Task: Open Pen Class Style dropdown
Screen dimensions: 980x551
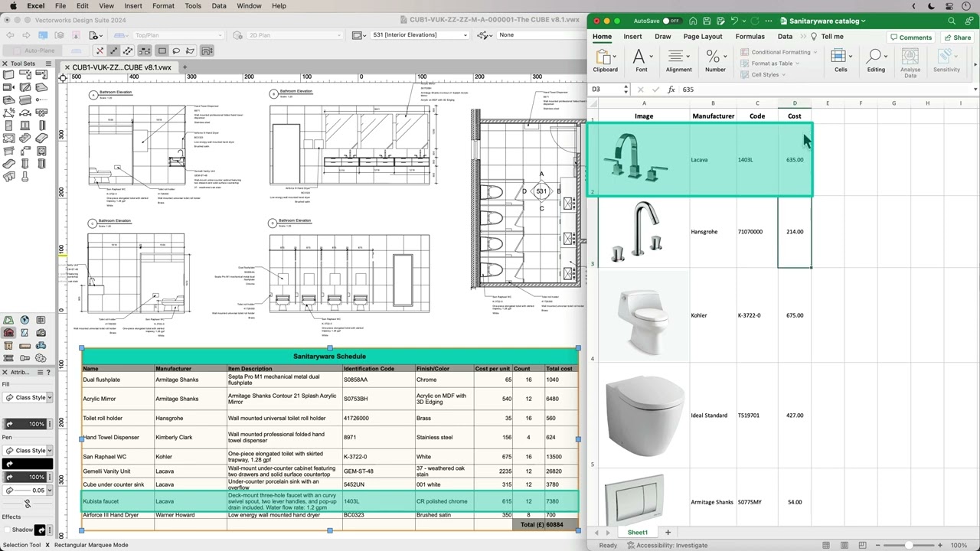Action: pos(28,450)
